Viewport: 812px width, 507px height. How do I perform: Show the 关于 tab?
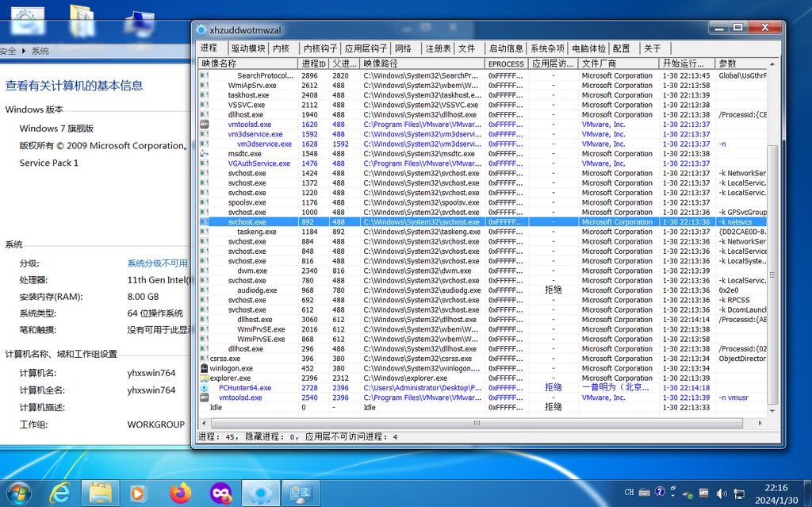(653, 48)
